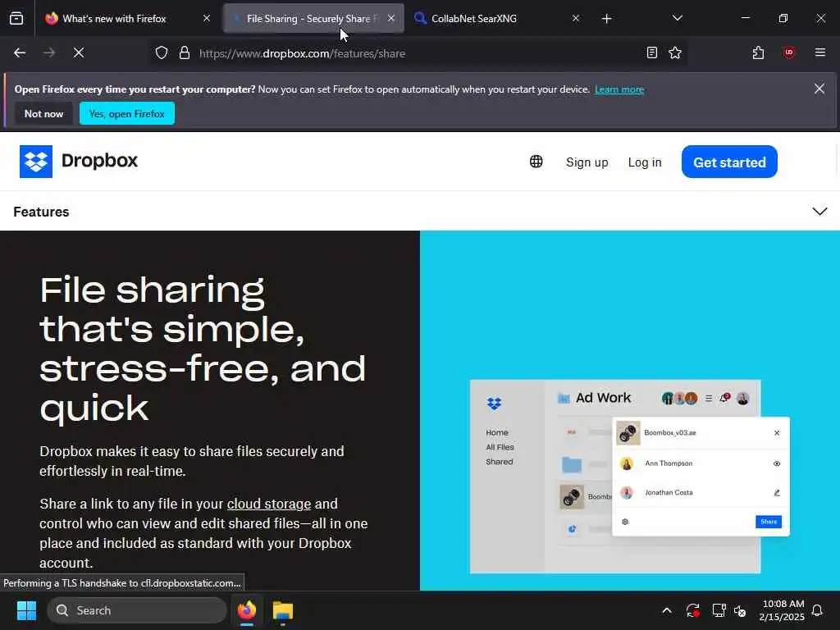840x630 pixels.
Task: Open the Firefox application hamburger menu
Action: pyautogui.click(x=819, y=52)
